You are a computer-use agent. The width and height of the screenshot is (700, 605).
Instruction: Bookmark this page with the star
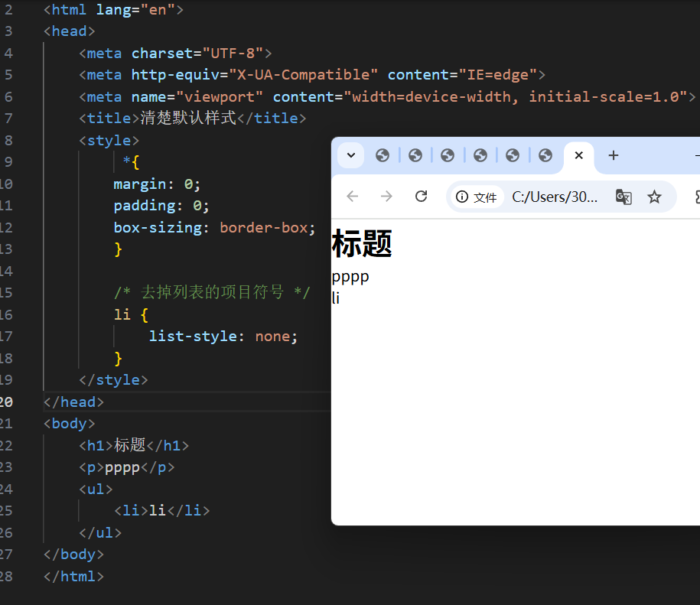pyautogui.click(x=654, y=197)
